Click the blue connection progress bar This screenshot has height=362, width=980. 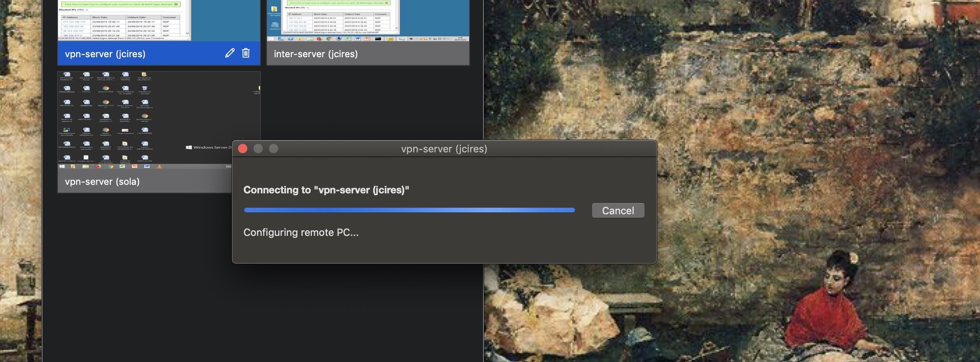pos(409,210)
